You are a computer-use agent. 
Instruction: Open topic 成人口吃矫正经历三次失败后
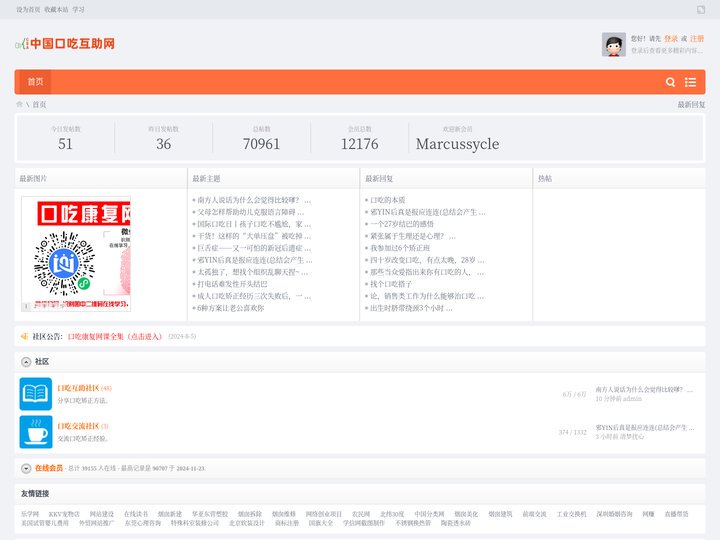254,296
